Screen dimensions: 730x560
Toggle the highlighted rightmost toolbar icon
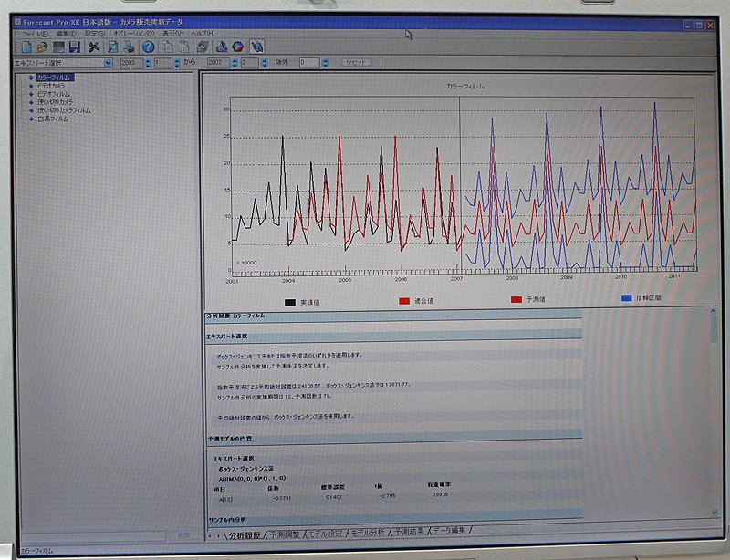click(257, 47)
